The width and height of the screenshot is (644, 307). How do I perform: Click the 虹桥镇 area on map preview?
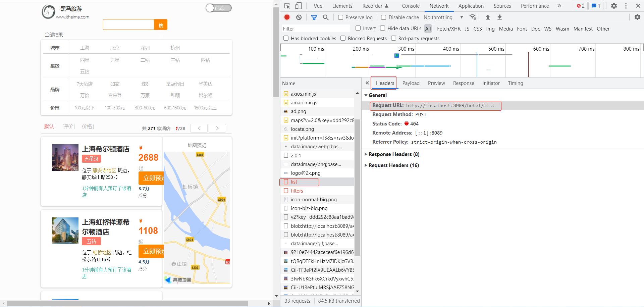[x=190, y=187]
